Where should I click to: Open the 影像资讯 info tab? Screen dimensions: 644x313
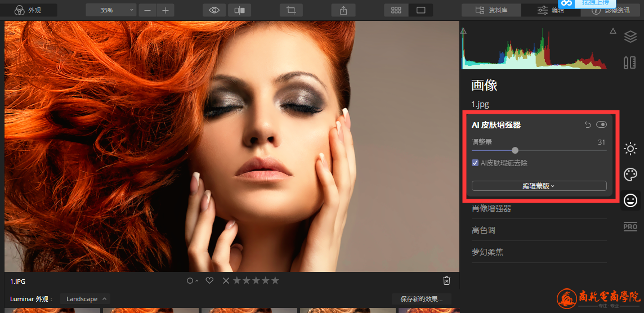(610, 10)
